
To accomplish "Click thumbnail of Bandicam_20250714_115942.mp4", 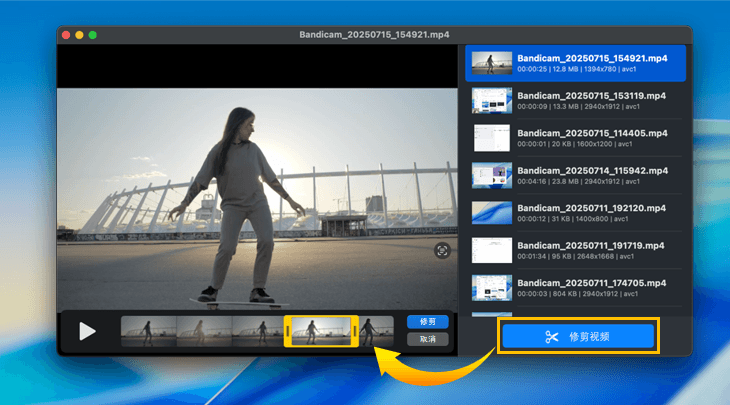I will tap(492, 176).
